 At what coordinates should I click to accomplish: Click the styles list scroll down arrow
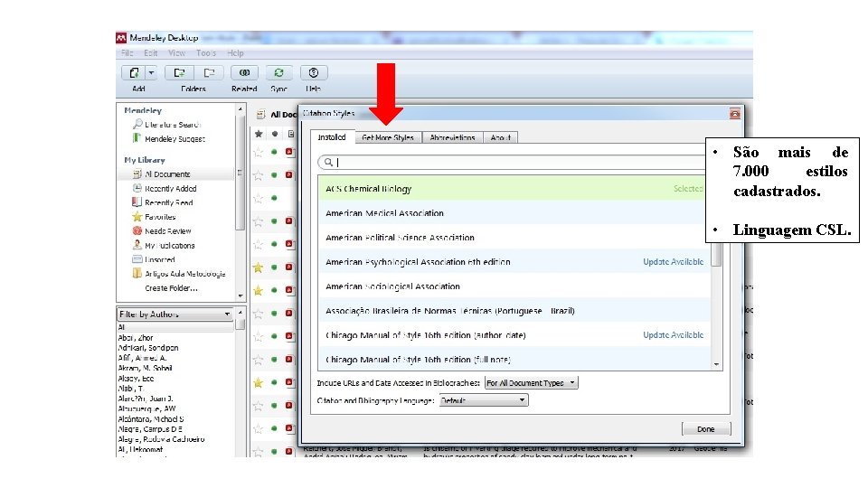(x=716, y=364)
